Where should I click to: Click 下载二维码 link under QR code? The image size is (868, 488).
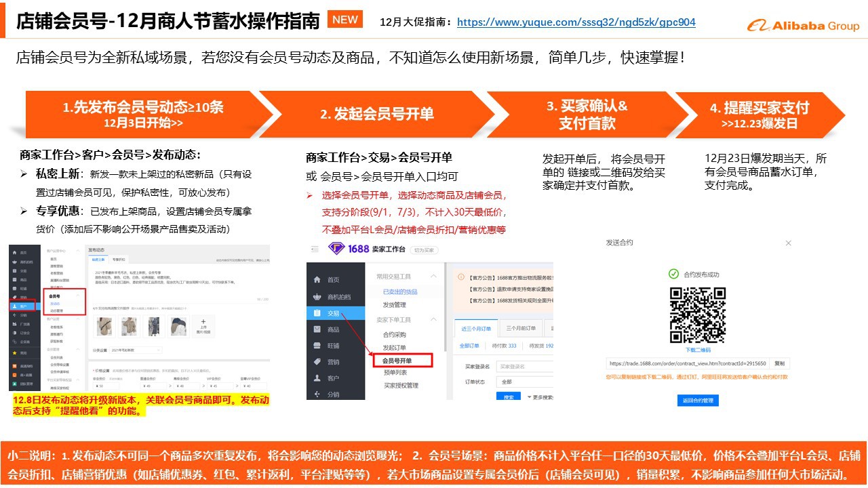pos(698,350)
